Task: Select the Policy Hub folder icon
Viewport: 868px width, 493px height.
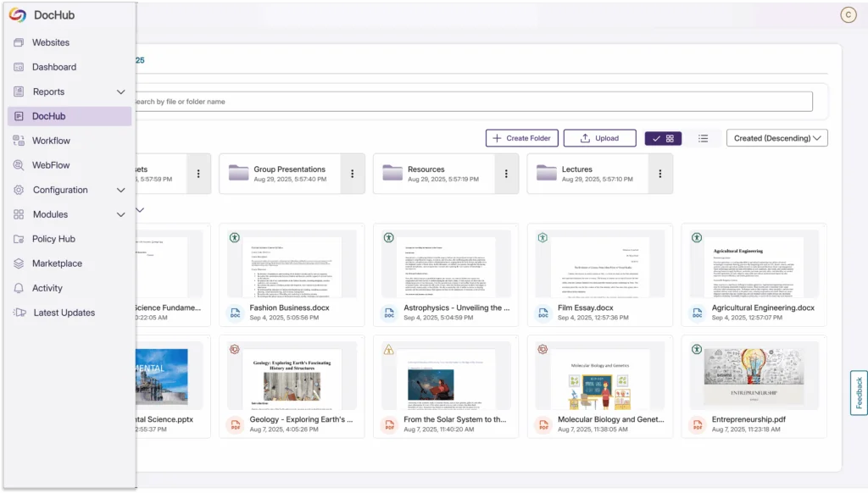Action: tap(19, 239)
